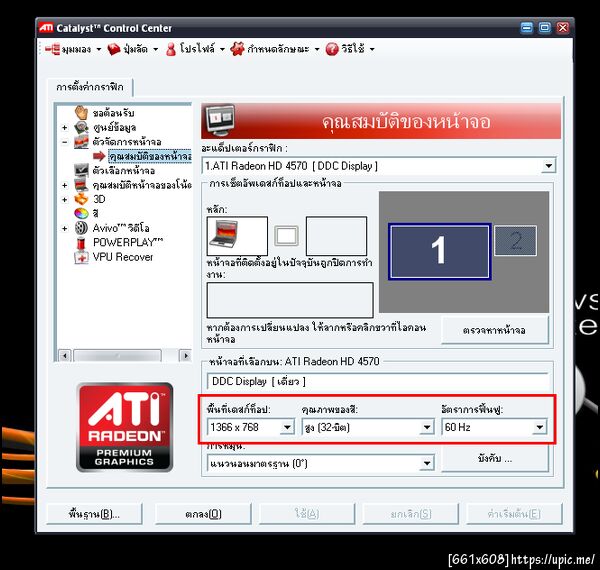This screenshot has width=600, height=570.
Task: Open the 32-bit color quality dropdown
Action: [427, 427]
